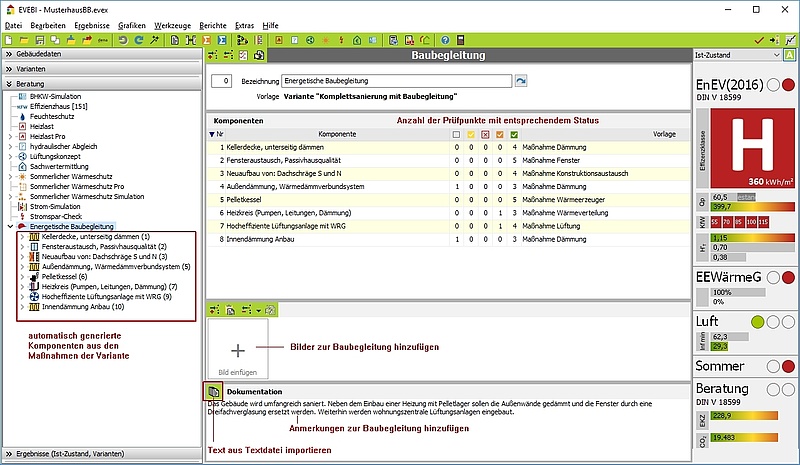
Task: Expand the Heizlast Pro tree node
Action: click(x=10, y=136)
